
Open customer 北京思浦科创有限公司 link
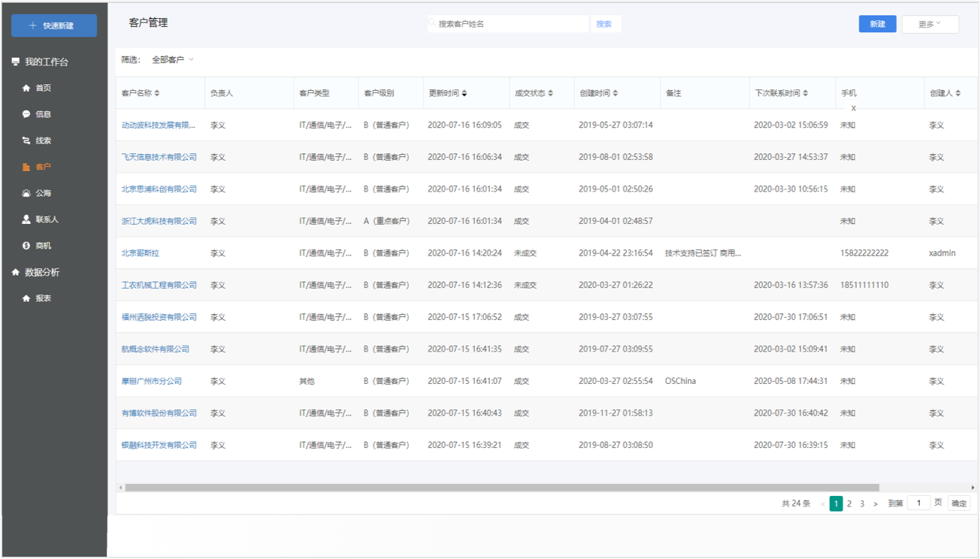(x=159, y=189)
